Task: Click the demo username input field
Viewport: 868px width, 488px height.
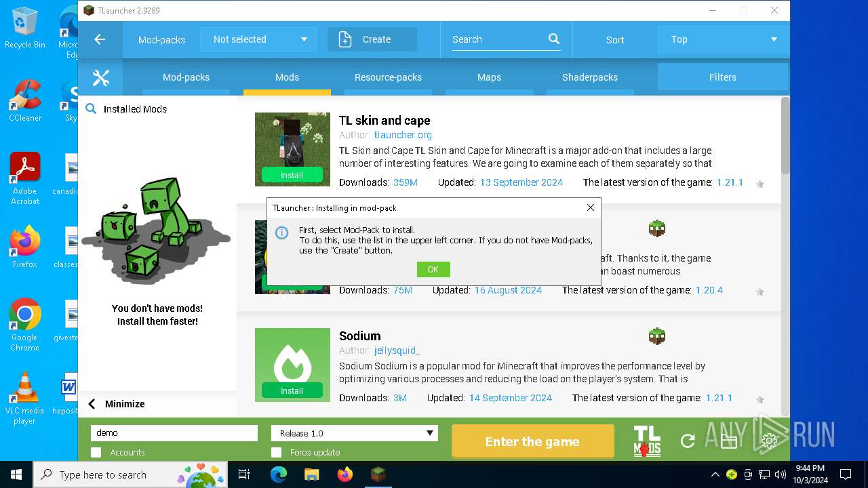Action: coord(174,433)
